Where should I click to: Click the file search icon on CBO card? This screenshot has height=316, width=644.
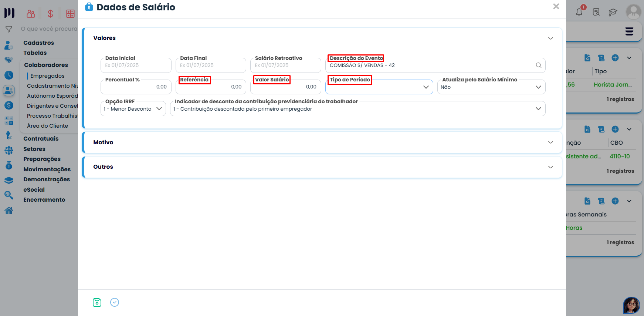click(587, 129)
